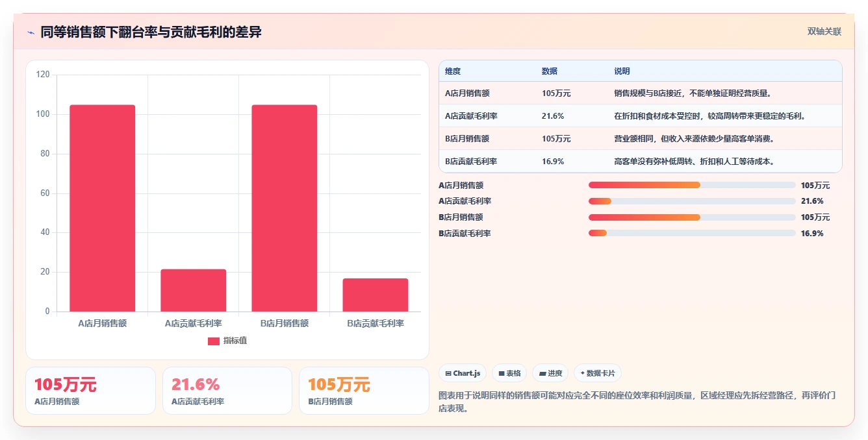Click the A店月销售额 bar in chart
Viewport: 868px width, 440px height.
(x=103, y=208)
